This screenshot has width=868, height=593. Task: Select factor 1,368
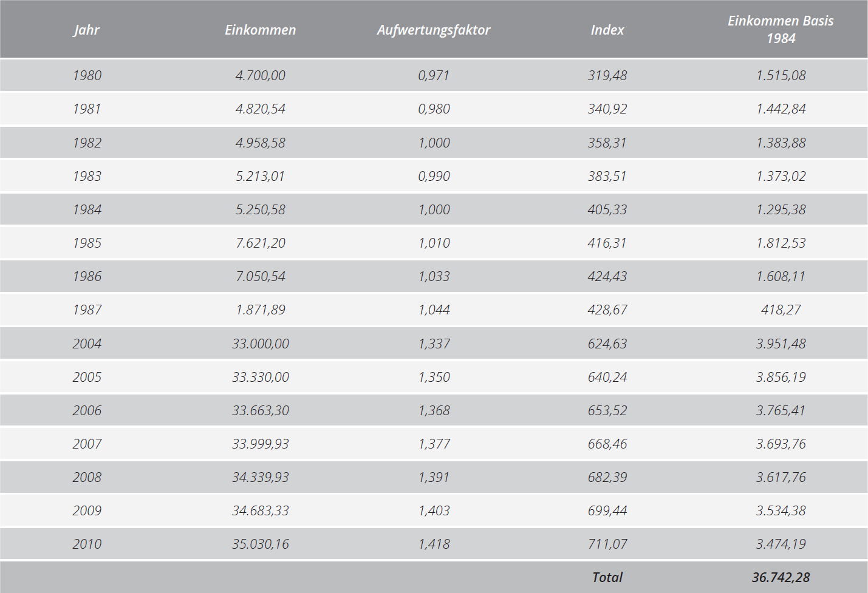coord(434,410)
